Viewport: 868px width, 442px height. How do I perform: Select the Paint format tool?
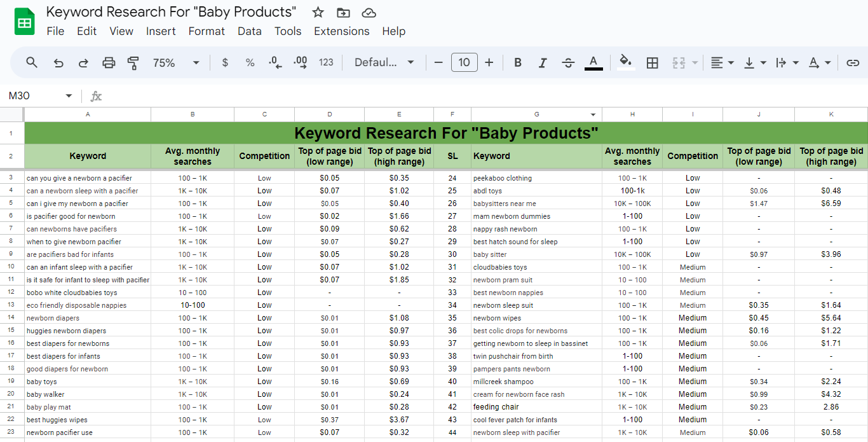(133, 62)
